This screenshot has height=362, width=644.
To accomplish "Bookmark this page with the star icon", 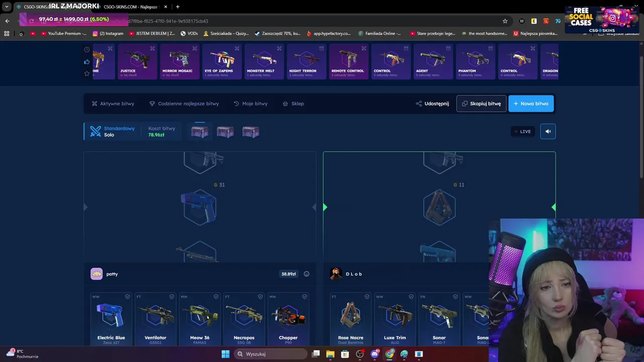I will (x=505, y=21).
